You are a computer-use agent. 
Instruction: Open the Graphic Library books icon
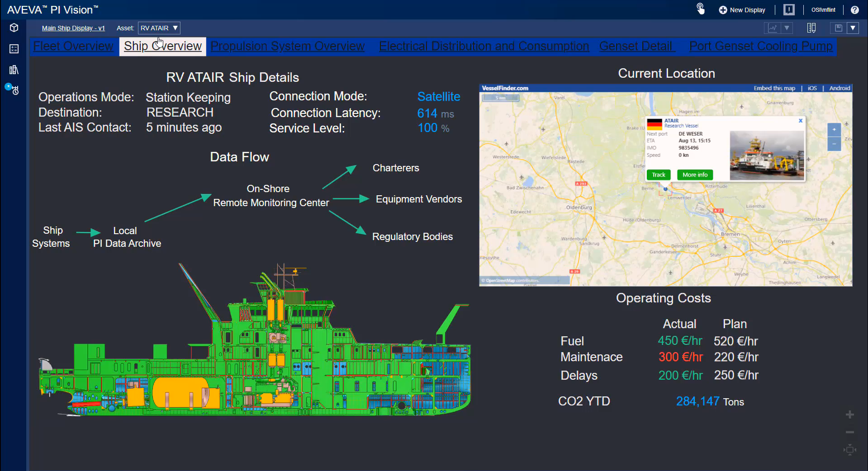point(14,70)
